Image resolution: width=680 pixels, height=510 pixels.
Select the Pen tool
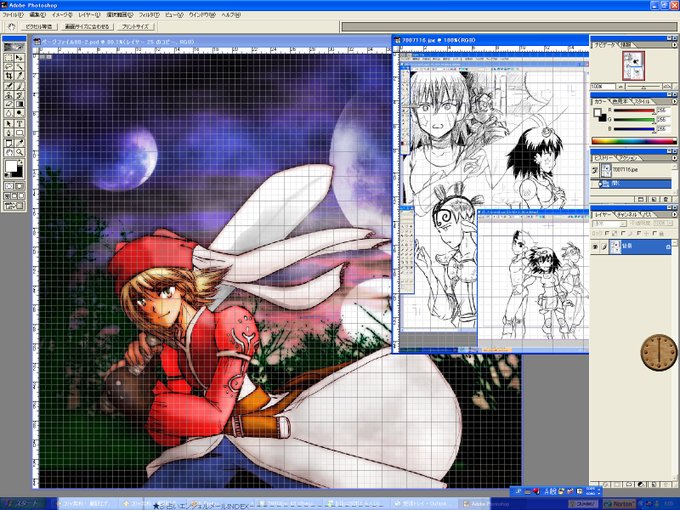pyautogui.click(x=9, y=133)
